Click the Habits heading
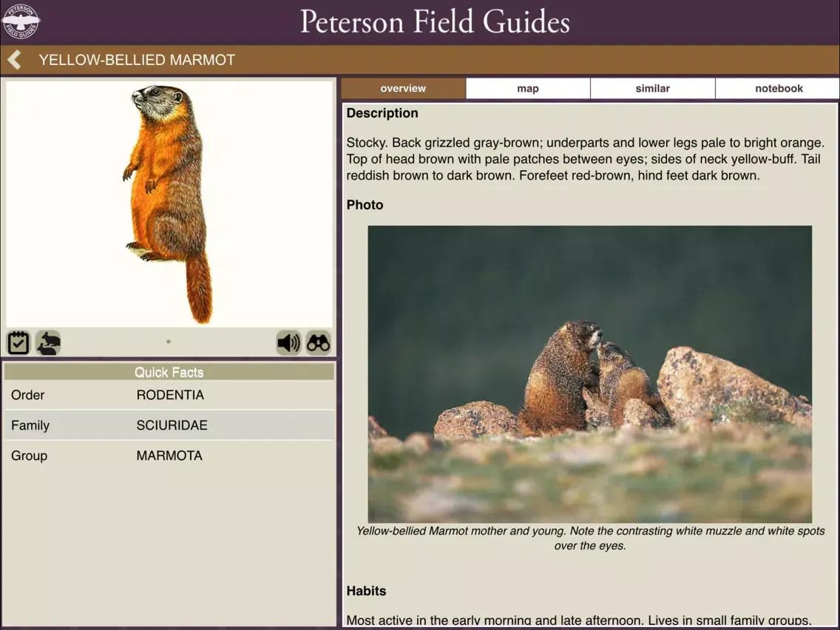 pyautogui.click(x=367, y=591)
